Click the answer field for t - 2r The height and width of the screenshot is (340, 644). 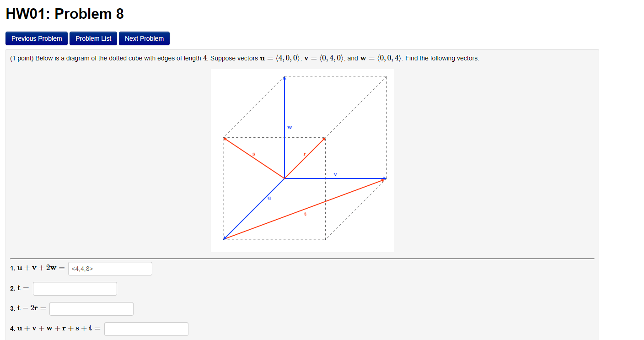pyautogui.click(x=91, y=308)
